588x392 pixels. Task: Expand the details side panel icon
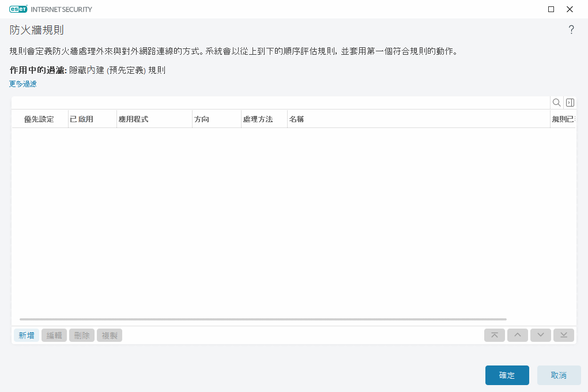[x=570, y=101]
